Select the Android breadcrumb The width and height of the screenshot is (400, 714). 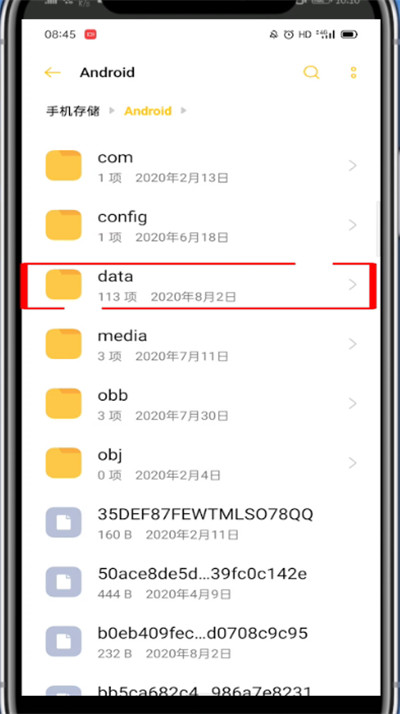pyautogui.click(x=148, y=111)
